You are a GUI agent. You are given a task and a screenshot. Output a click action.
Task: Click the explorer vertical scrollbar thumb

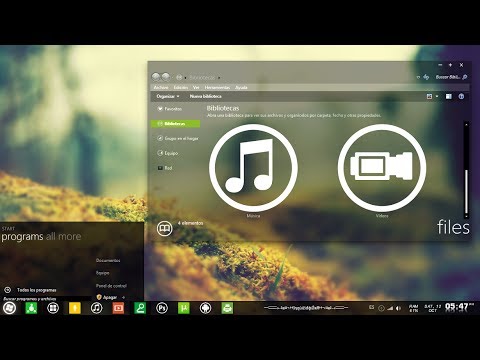[466, 192]
